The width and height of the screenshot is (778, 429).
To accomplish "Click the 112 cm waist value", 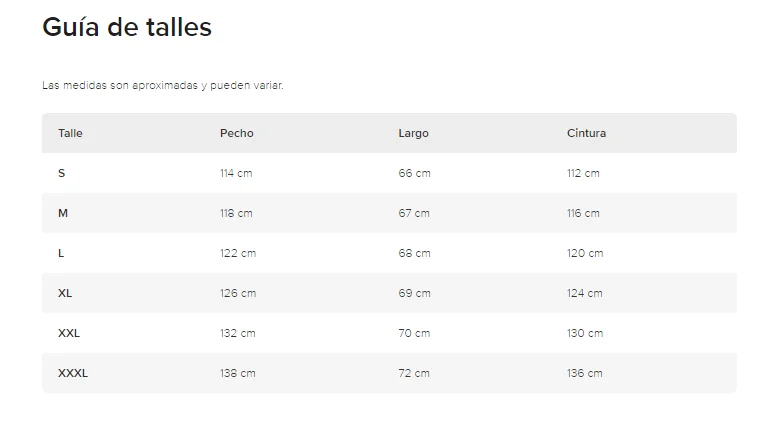I will [x=583, y=173].
